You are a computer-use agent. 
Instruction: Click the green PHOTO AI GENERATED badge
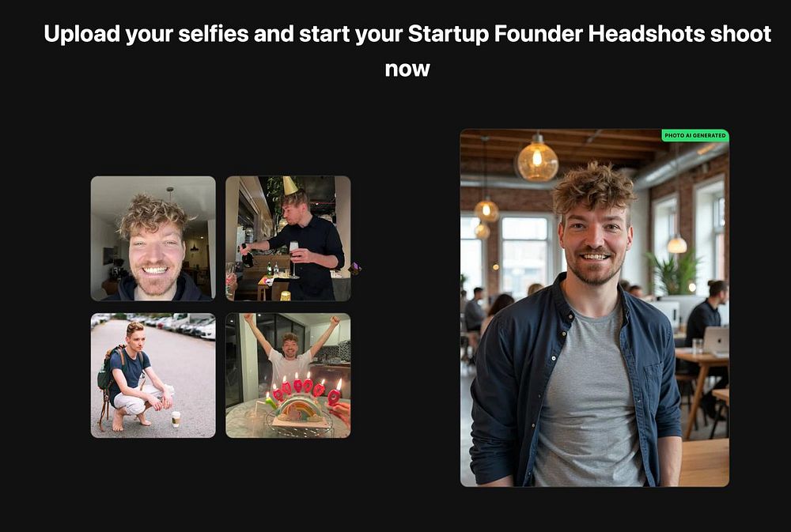pyautogui.click(x=694, y=135)
